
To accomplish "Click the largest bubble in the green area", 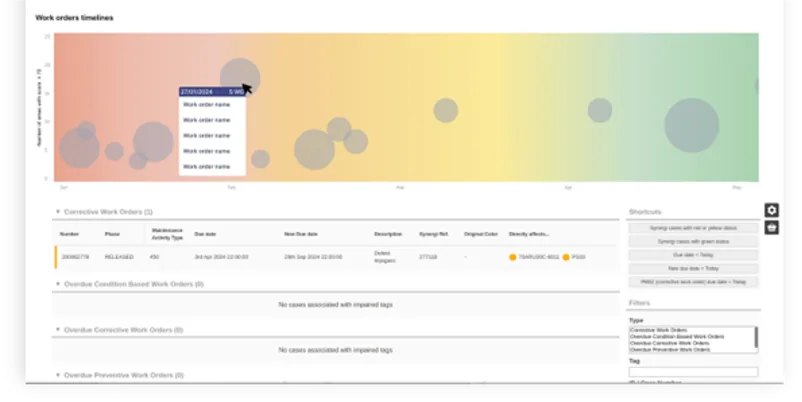I will [692, 125].
